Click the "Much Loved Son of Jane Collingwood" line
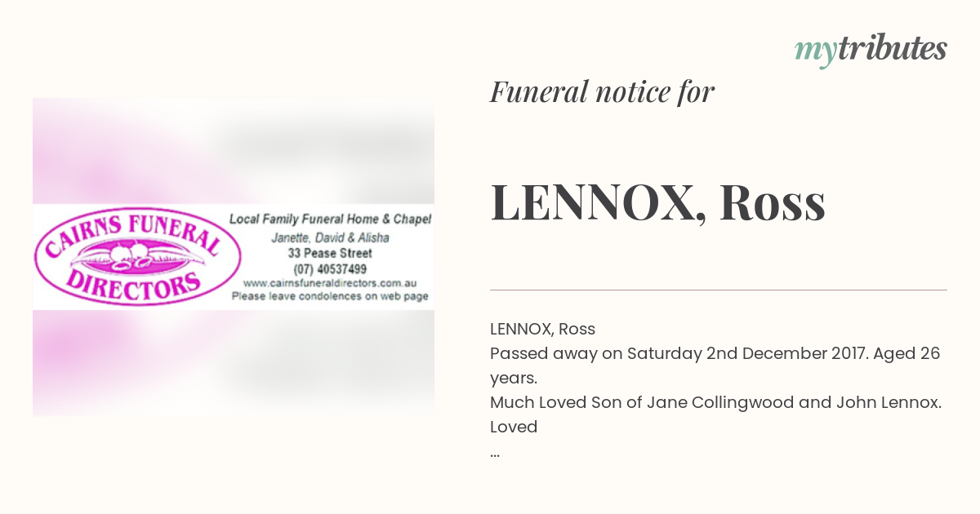The image size is (980, 514). (x=716, y=402)
